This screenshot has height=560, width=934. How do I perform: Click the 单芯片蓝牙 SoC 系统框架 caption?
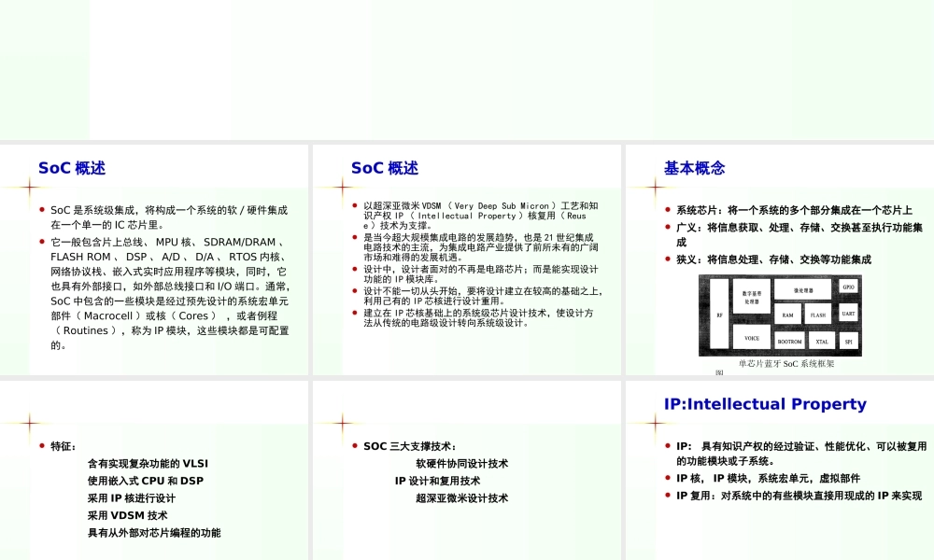point(788,363)
